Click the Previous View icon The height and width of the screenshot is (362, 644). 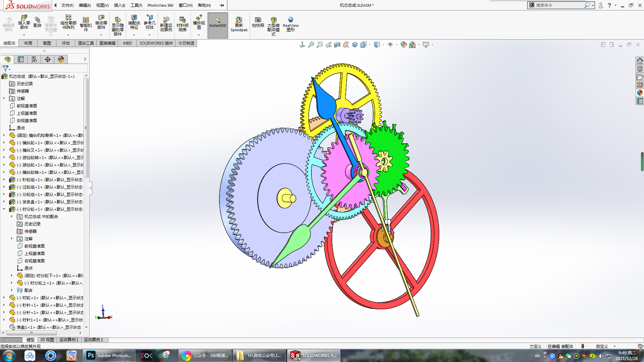point(329,45)
